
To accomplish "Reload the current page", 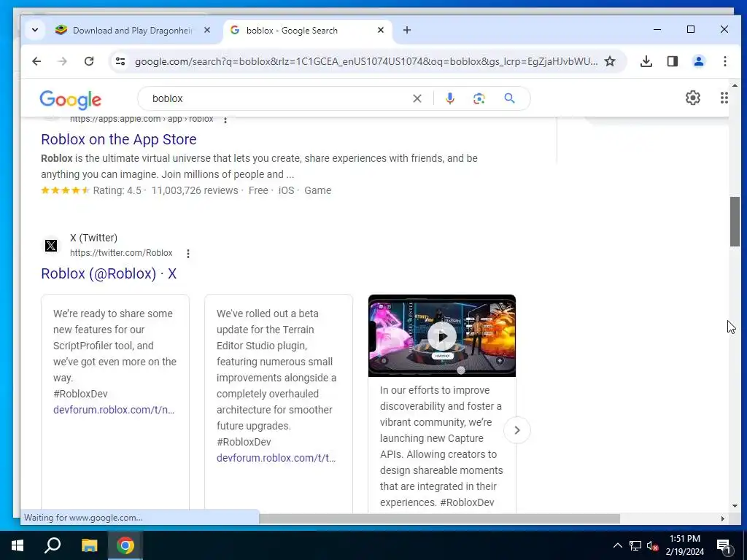I will click(x=88, y=61).
